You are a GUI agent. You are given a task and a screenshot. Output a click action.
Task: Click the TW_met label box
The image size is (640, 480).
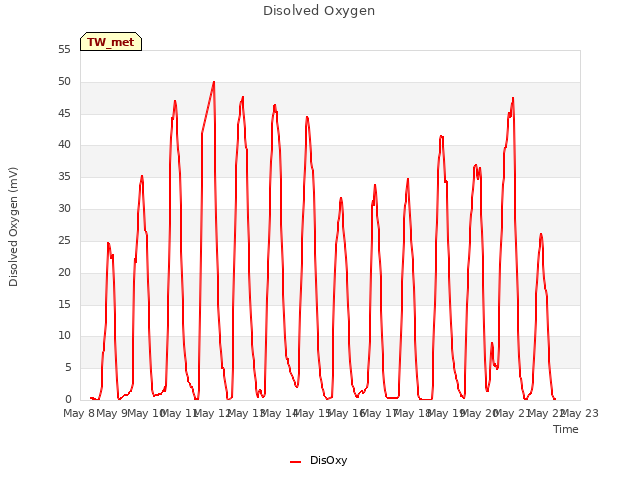(x=111, y=42)
